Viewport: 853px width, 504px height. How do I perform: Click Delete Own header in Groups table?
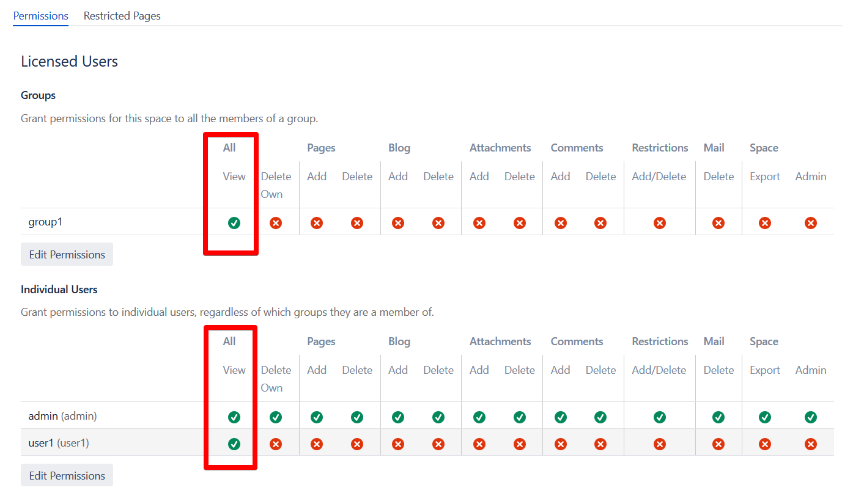tap(276, 185)
